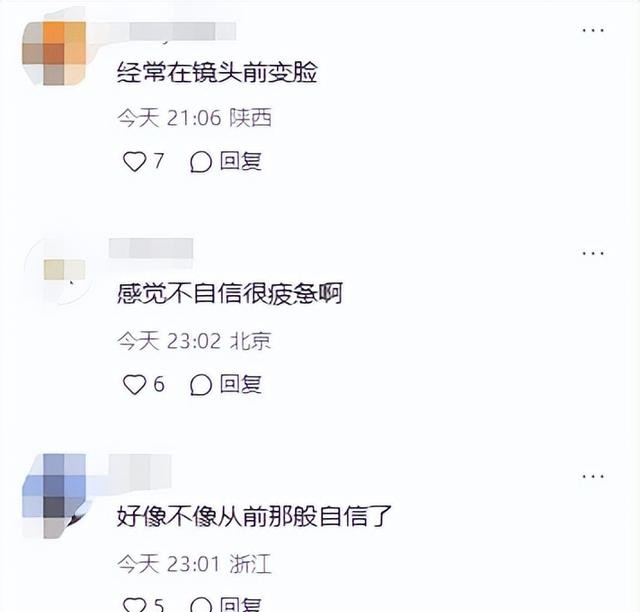Screen dimensions: 640x612
Task: Click the reply bubble icon under the 陕西 comment
Action: tap(201, 162)
